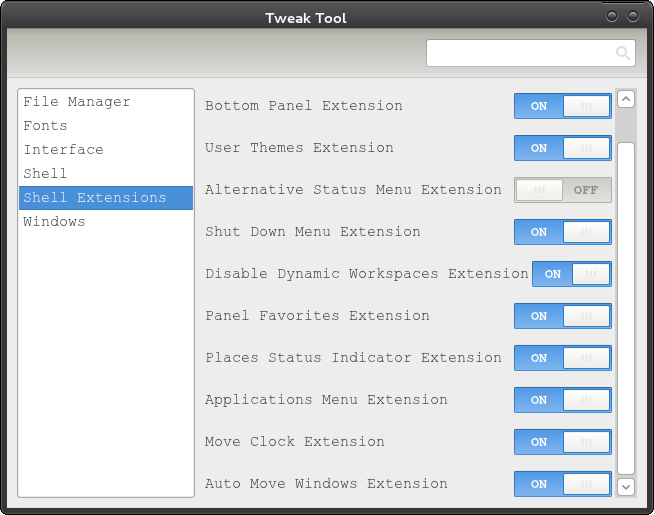Disable the User Themes Extension
Viewport: 654px width, 515px height.
[x=562, y=148]
